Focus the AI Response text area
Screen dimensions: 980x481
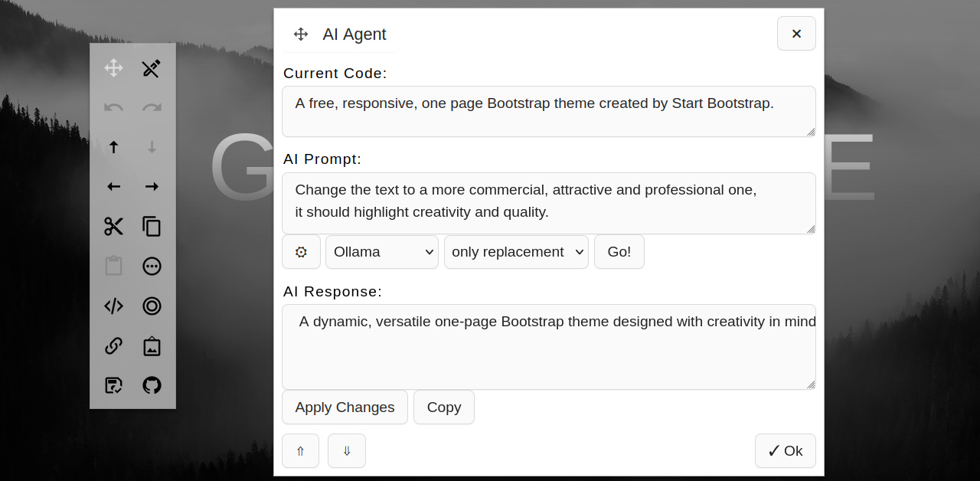pyautogui.click(x=549, y=347)
